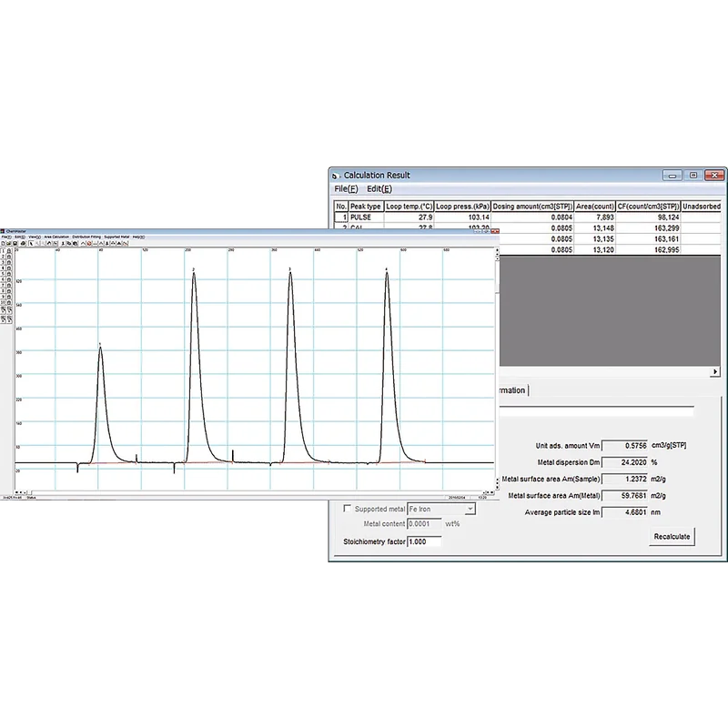The image size is (728, 728).
Task: Click the Save disk icon in ChemMaster toolbar
Action: (x=15, y=243)
